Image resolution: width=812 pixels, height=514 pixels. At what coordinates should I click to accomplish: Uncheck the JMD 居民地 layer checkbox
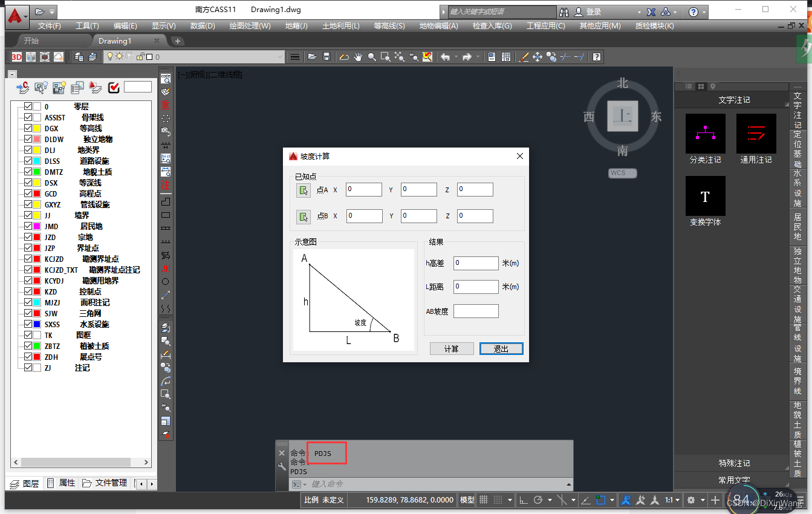[28, 226]
